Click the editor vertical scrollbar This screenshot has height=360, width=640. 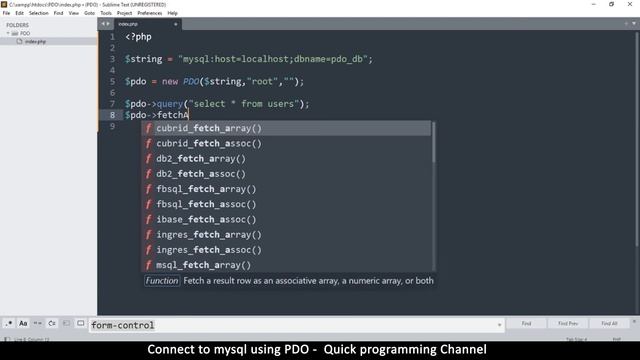click(637, 139)
